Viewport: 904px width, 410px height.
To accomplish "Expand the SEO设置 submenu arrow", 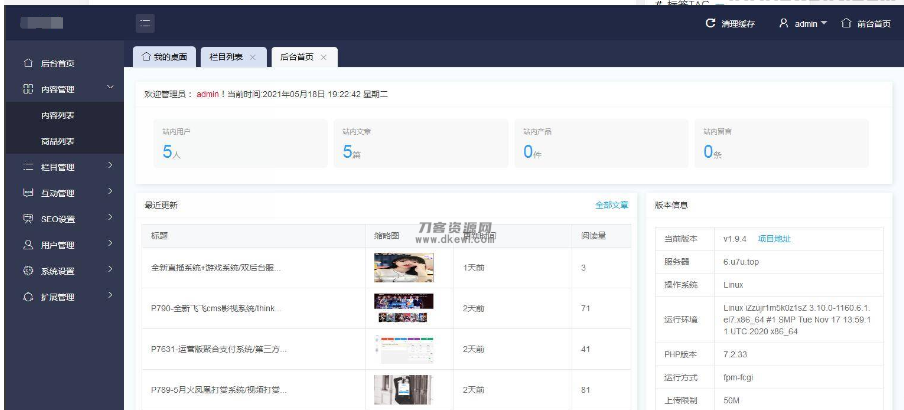I will pyautogui.click(x=110, y=217).
